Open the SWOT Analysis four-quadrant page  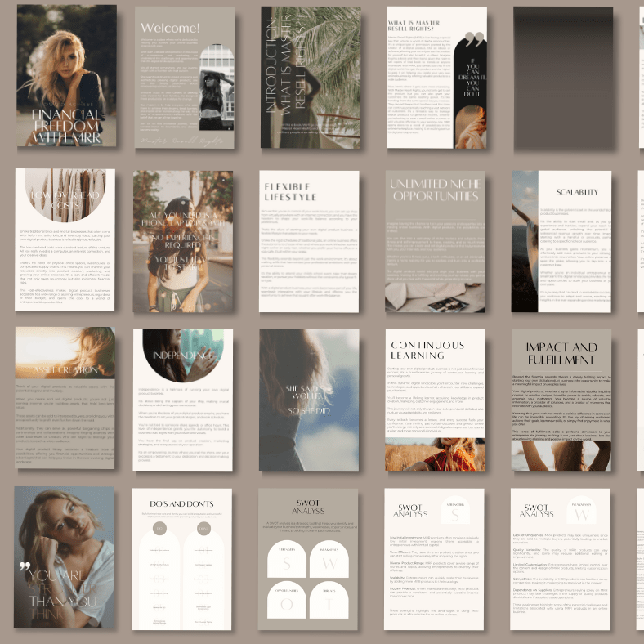pyautogui.click(x=308, y=559)
